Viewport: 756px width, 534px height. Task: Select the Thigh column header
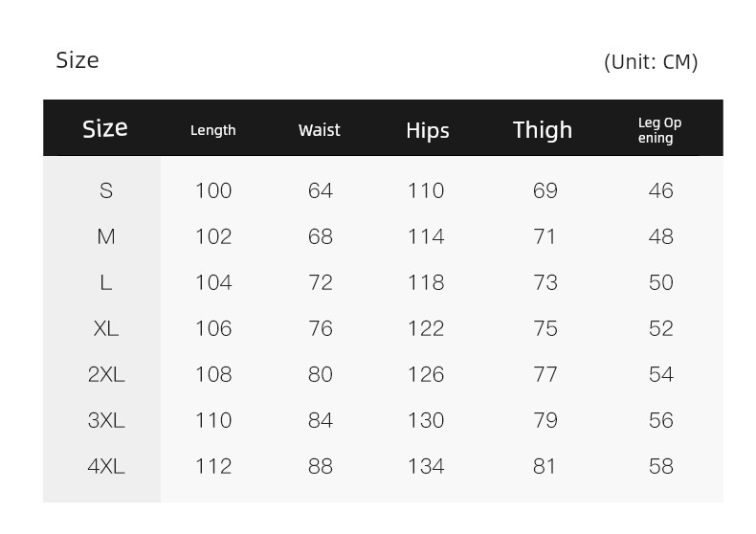543,130
